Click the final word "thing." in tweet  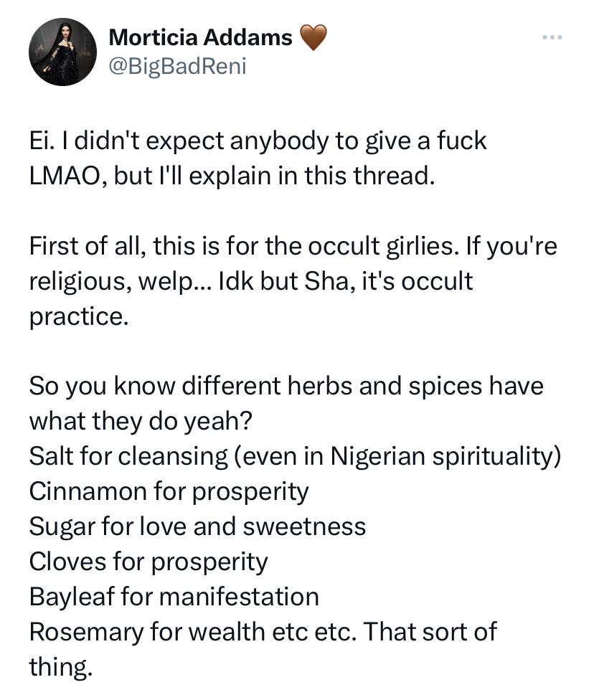[61, 667]
